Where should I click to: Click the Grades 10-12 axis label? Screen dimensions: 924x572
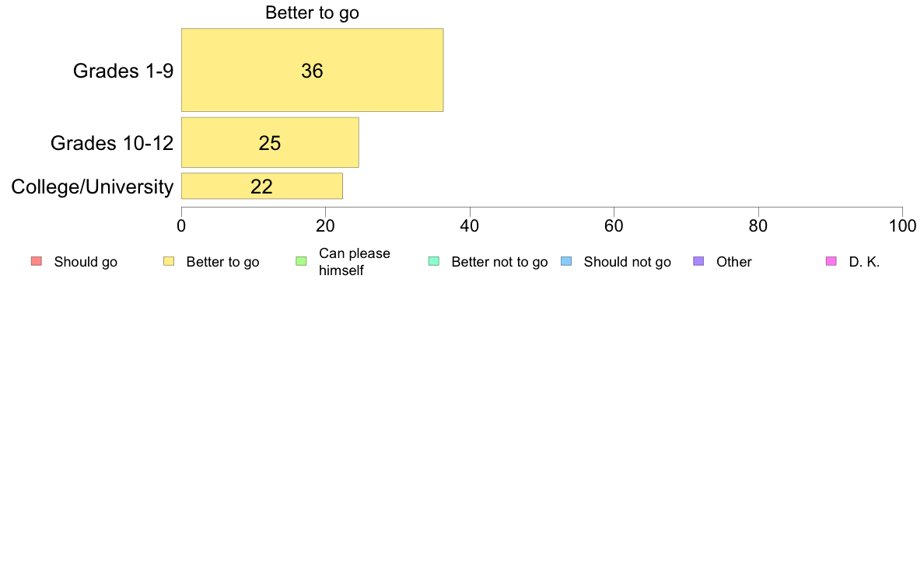pos(112,143)
